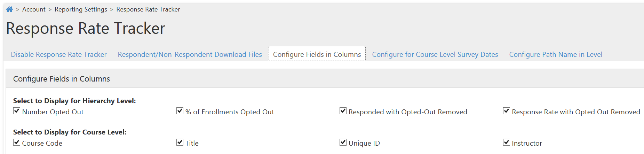Switch to Configure Path Name in Level tab
The image size is (644, 154).
(x=556, y=54)
